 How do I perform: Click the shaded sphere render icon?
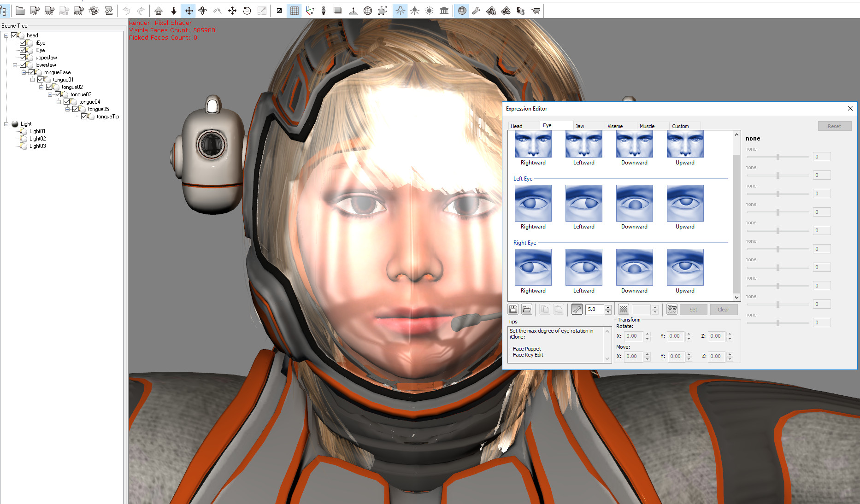coord(462,11)
